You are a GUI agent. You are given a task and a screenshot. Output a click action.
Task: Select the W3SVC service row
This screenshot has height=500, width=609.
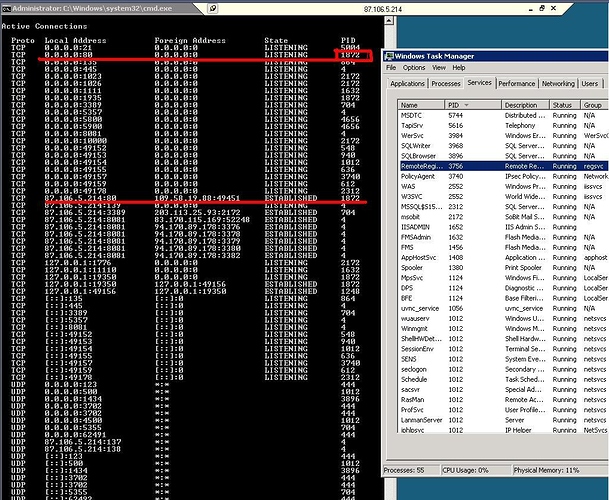click(503, 197)
